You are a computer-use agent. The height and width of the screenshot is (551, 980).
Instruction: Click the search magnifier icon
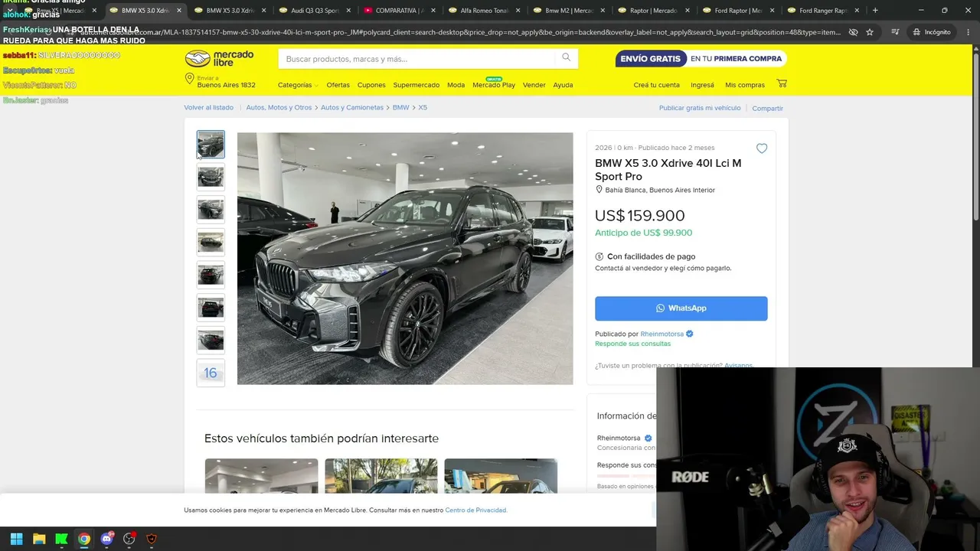(x=567, y=58)
